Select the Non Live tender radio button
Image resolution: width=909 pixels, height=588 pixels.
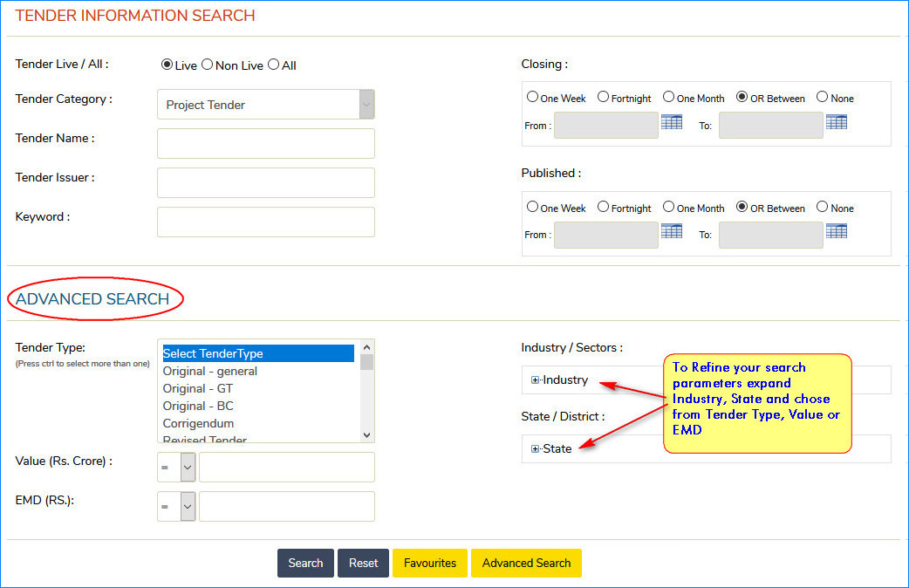pyautogui.click(x=207, y=65)
